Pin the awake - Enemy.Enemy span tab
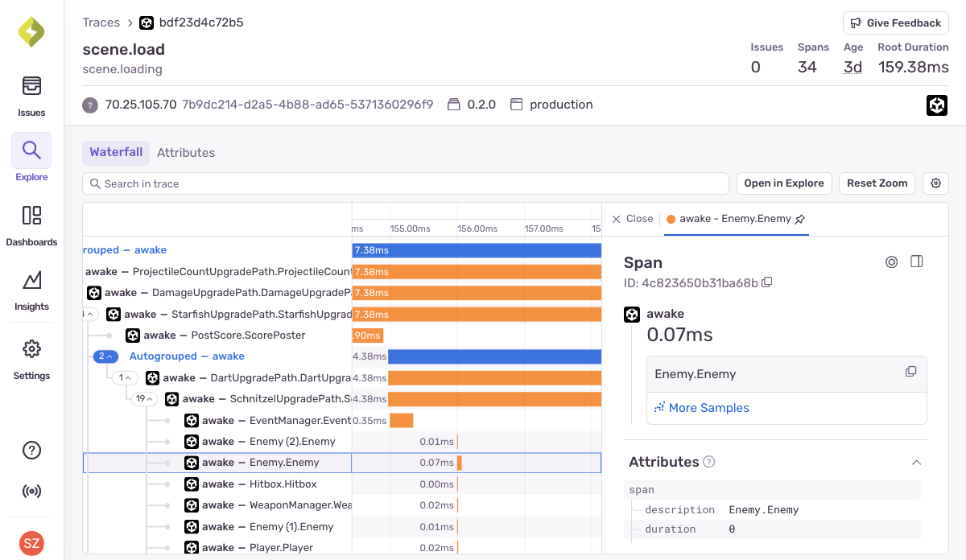The width and height of the screenshot is (966, 560). (x=799, y=219)
